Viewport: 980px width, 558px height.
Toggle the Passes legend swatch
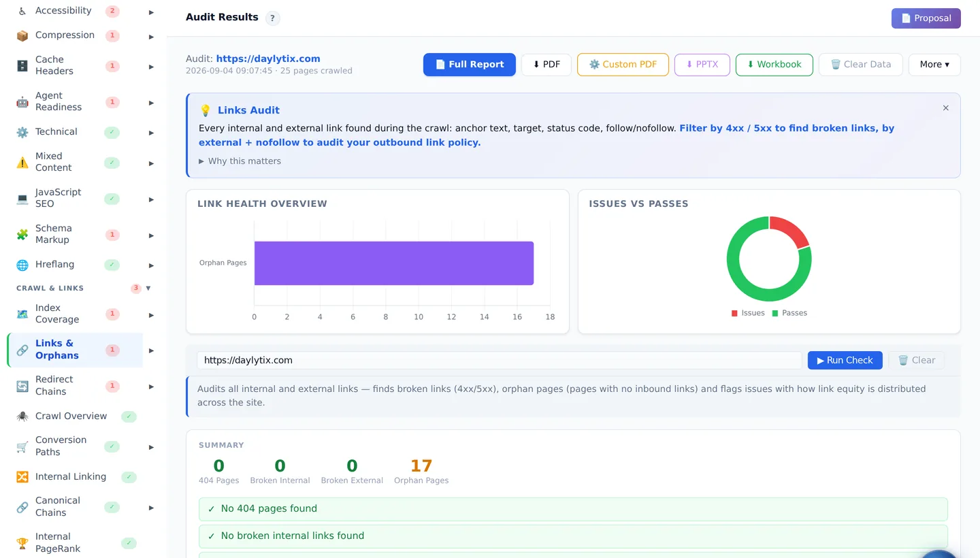point(775,313)
